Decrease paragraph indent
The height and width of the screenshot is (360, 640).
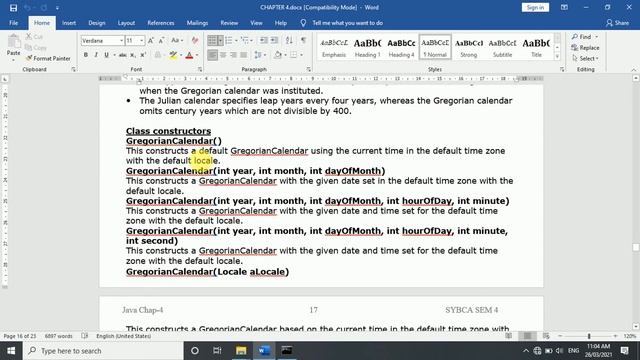pyautogui.click(x=264, y=40)
